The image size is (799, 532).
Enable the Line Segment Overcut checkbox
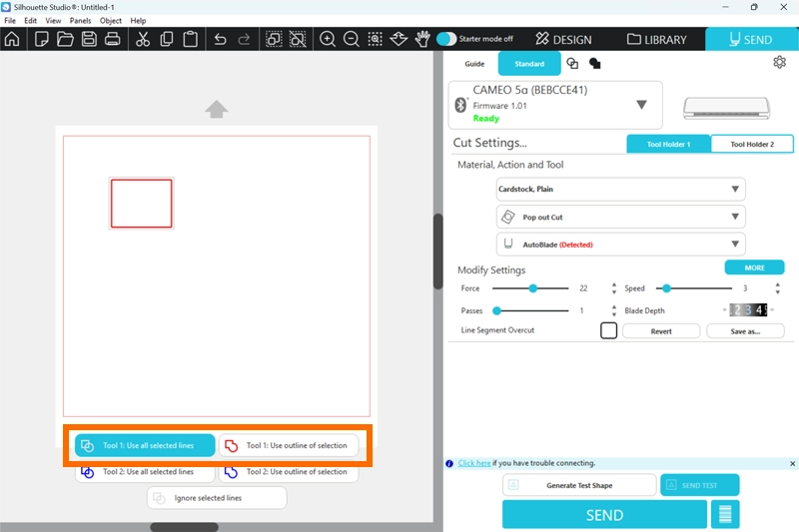coord(608,330)
